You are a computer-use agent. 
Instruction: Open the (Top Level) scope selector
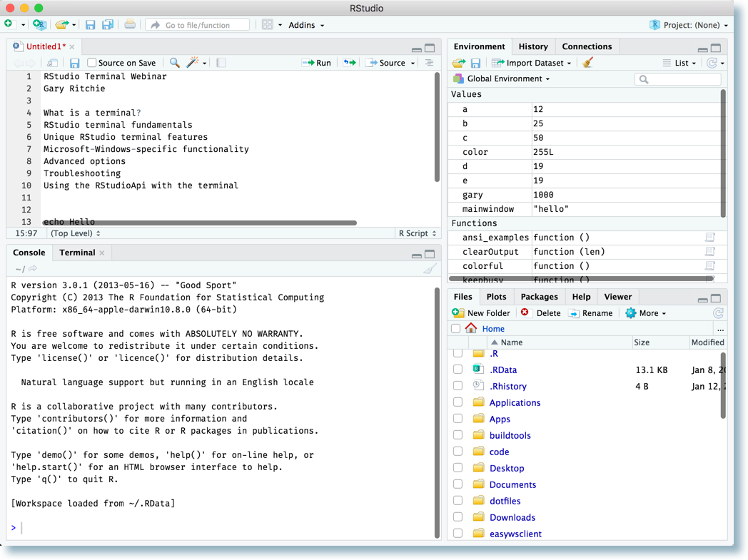(x=76, y=233)
